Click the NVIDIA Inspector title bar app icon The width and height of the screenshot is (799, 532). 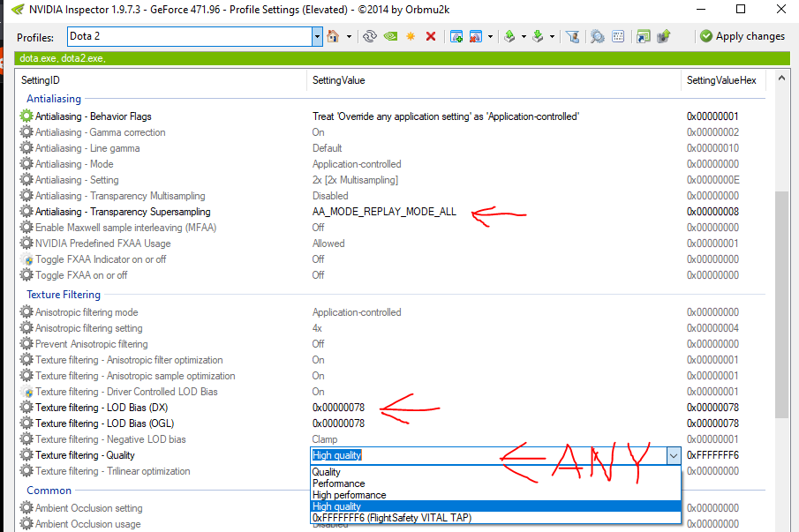[x=18, y=9]
